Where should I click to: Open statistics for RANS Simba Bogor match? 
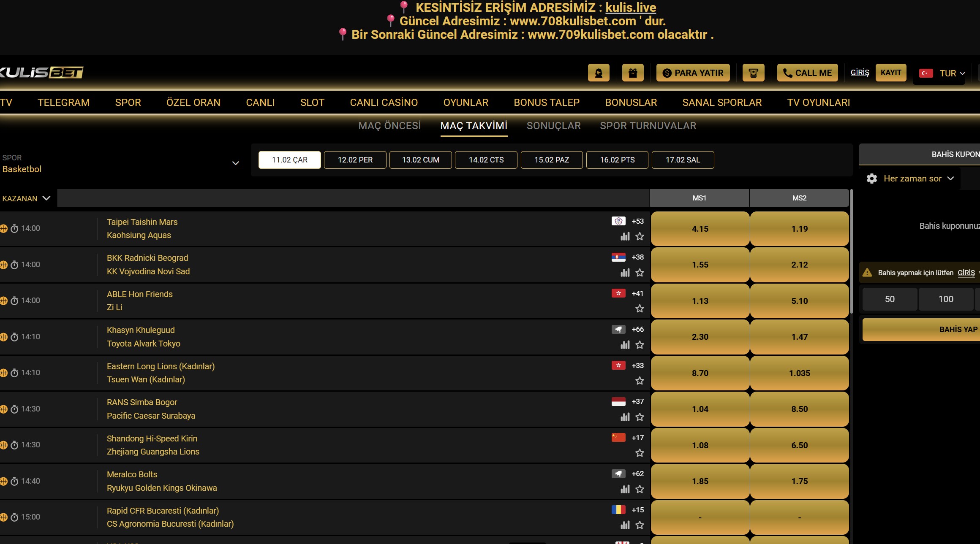[x=625, y=417]
